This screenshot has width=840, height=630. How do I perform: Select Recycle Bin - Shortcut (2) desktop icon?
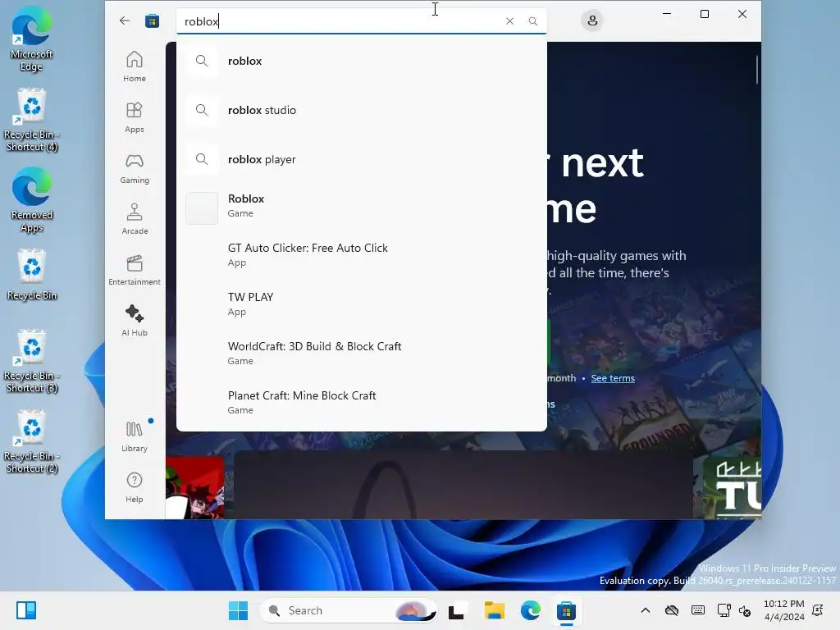(x=32, y=442)
